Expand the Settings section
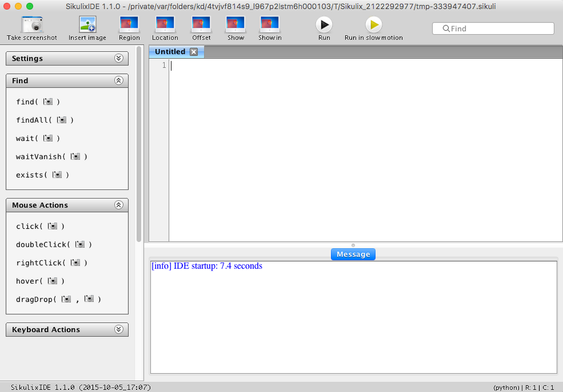Screen dimensions: 563x392 [x=119, y=58]
